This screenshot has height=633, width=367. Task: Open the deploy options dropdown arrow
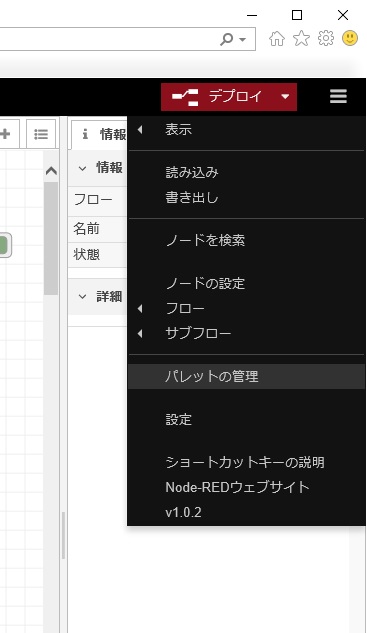(285, 97)
